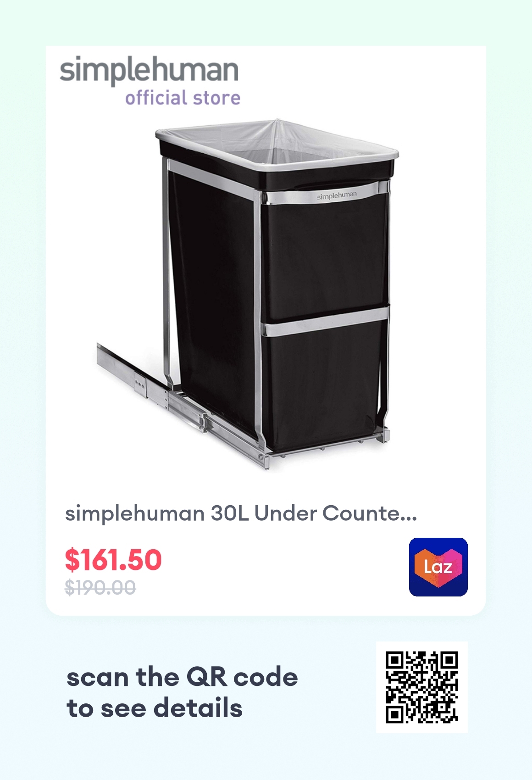Image resolution: width=532 pixels, height=780 pixels.
Task: Select the $161.50 sale price
Action: [113, 560]
